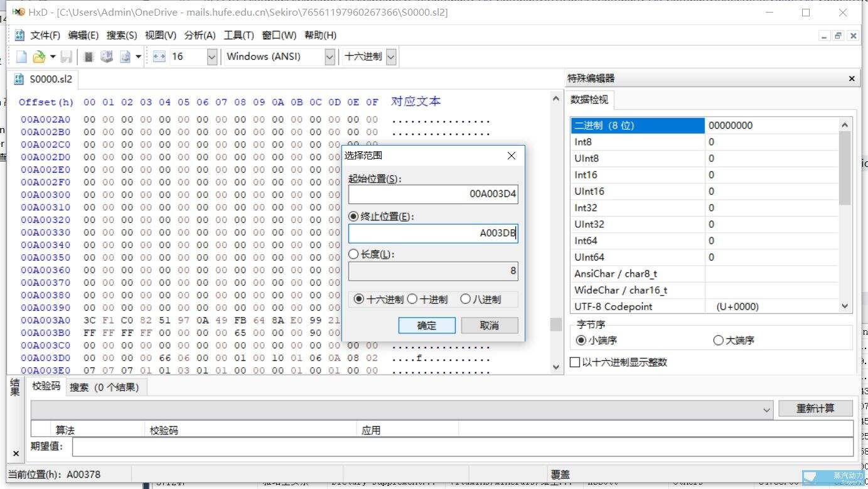The height and width of the screenshot is (489, 868).
Task: Create a new file with toolbar icon
Action: (21, 56)
